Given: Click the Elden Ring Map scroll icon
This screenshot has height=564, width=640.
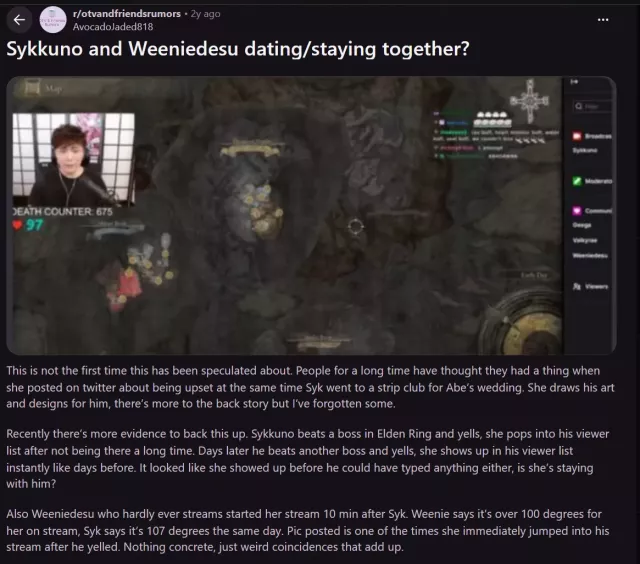Looking at the screenshot, I should (32, 87).
